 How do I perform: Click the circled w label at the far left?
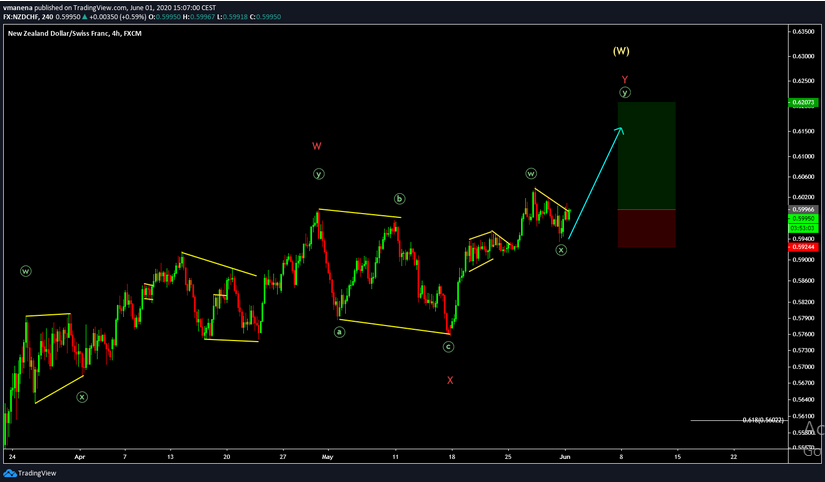click(25, 272)
